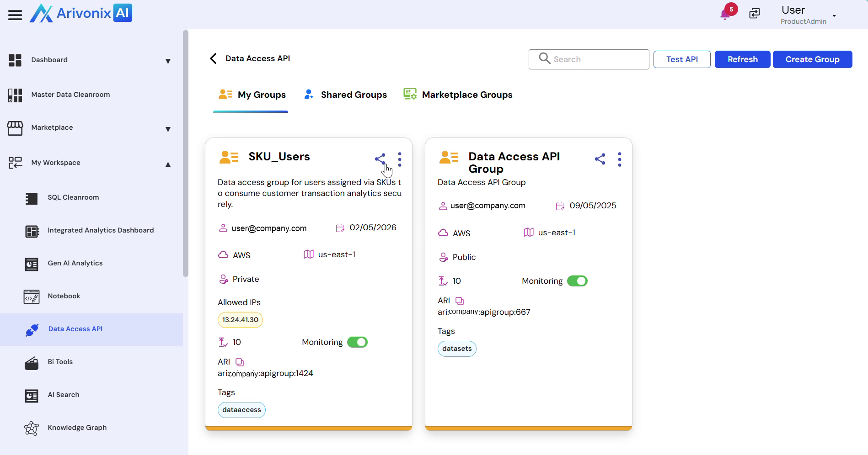868x455 pixels.
Task: Focus the Search input field
Action: (595, 59)
